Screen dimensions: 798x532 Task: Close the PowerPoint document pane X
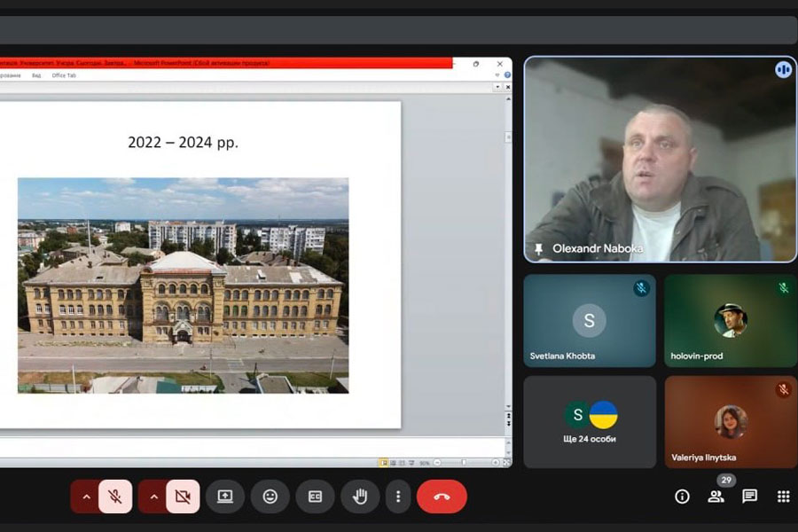[507, 87]
